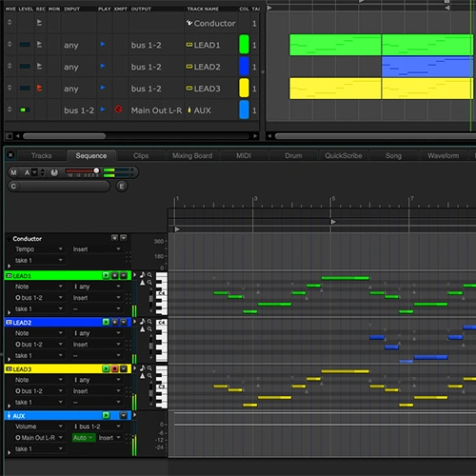Click the track list horizontal scrollbar thumb
476x476 pixels.
coord(65,136)
